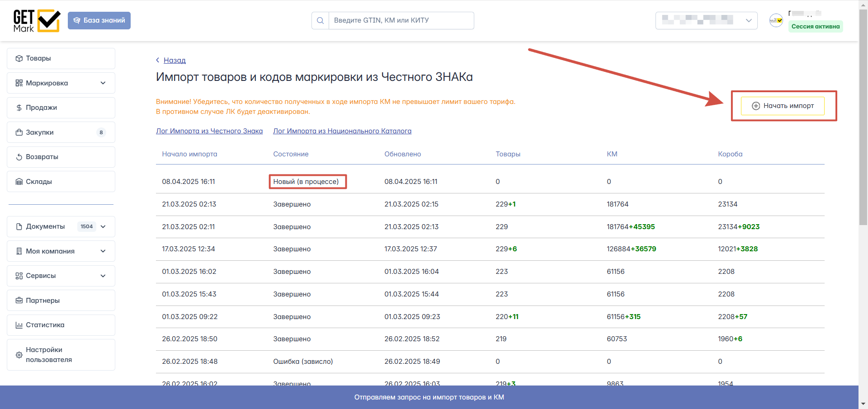The image size is (868, 409).
Task: Click the 61156+315 КМ cell
Action: click(x=623, y=317)
